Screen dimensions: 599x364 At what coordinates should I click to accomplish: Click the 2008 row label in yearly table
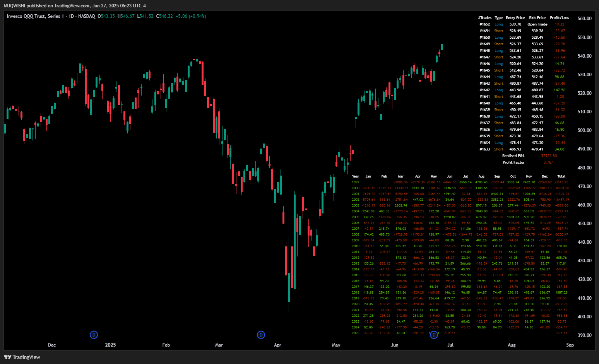356,234
